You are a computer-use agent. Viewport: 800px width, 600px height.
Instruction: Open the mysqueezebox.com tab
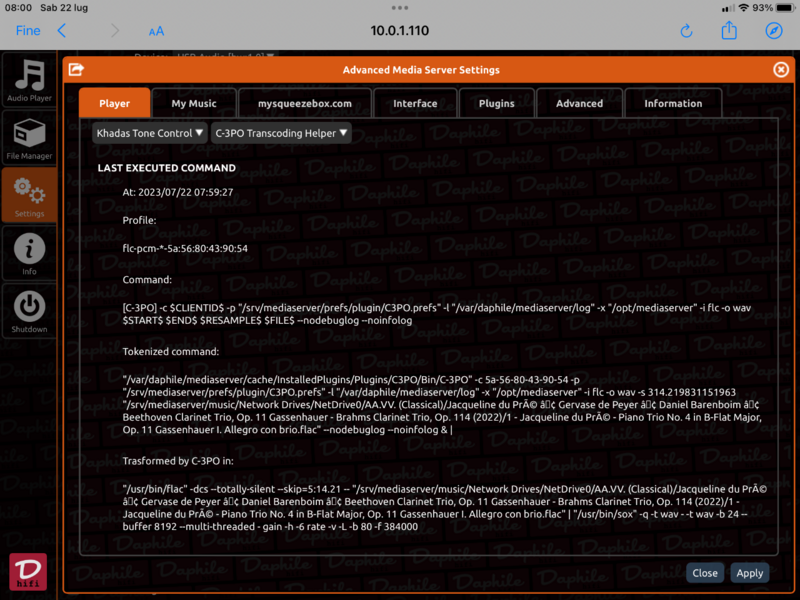pyautogui.click(x=305, y=103)
